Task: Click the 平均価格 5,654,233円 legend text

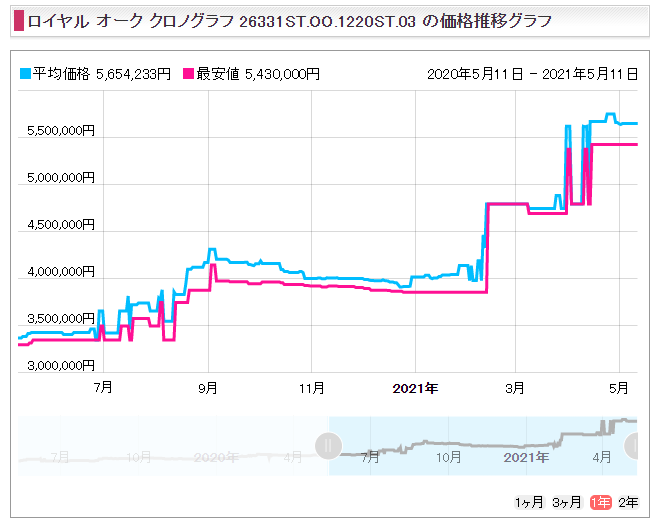Action: coord(102,74)
